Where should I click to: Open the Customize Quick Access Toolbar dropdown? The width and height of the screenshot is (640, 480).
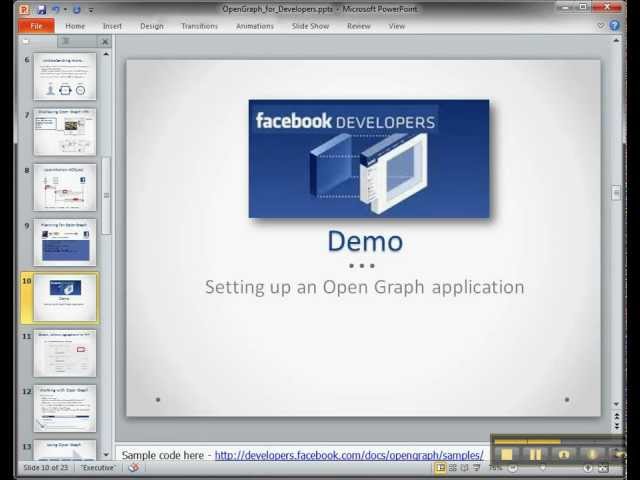point(91,9)
